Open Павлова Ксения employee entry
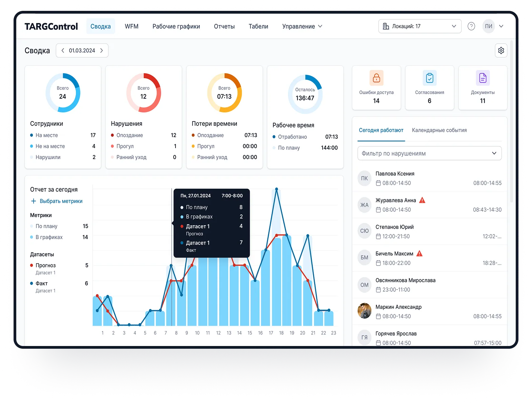 429,178
